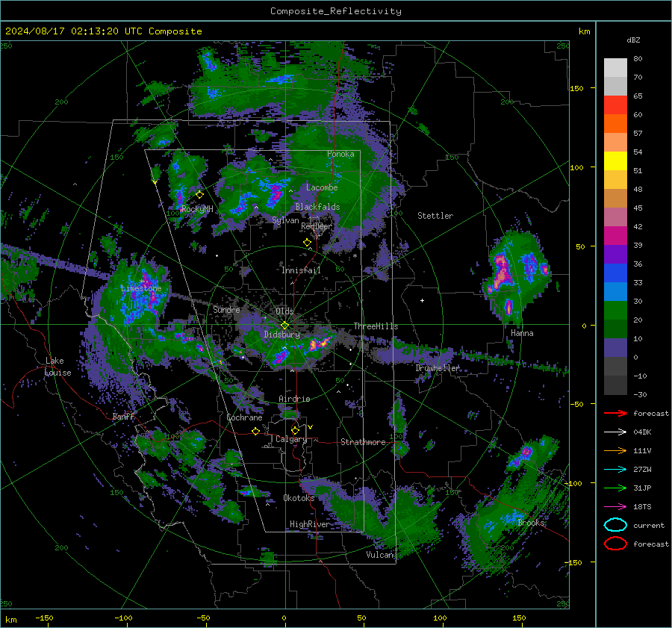Click the dark gray swatch between -10 and -30
This screenshot has height=628, width=672.
click(x=615, y=385)
